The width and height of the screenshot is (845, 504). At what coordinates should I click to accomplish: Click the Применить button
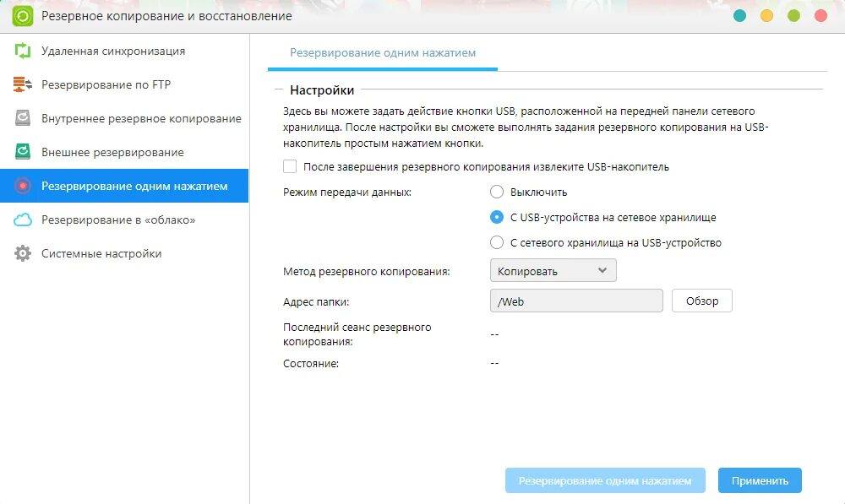tap(760, 480)
